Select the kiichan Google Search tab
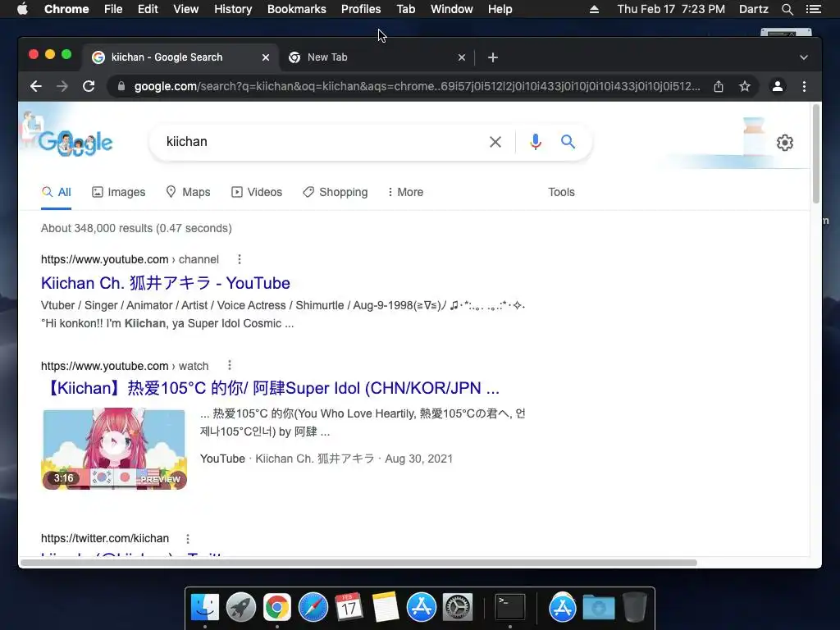The width and height of the screenshot is (840, 630). click(180, 57)
